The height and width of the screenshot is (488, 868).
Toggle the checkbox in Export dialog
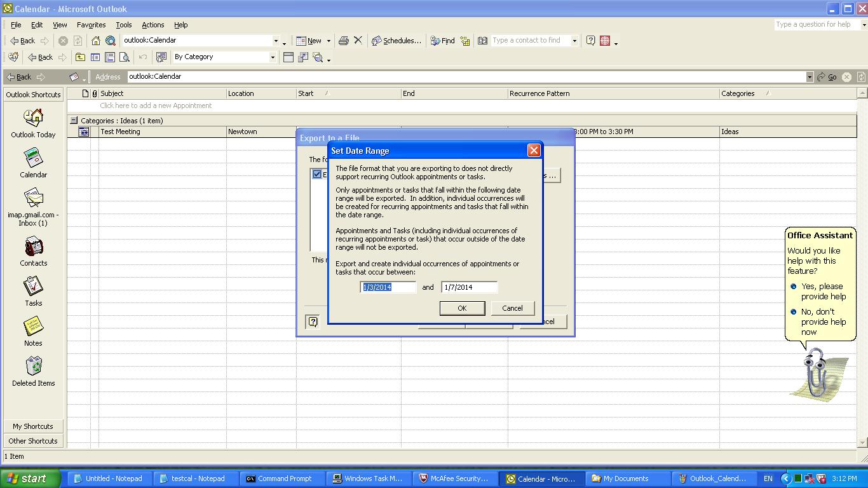[317, 174]
